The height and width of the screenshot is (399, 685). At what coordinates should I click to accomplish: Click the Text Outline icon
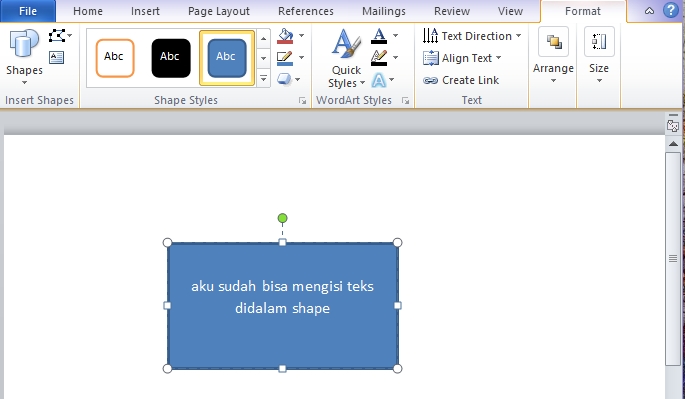[x=379, y=58]
